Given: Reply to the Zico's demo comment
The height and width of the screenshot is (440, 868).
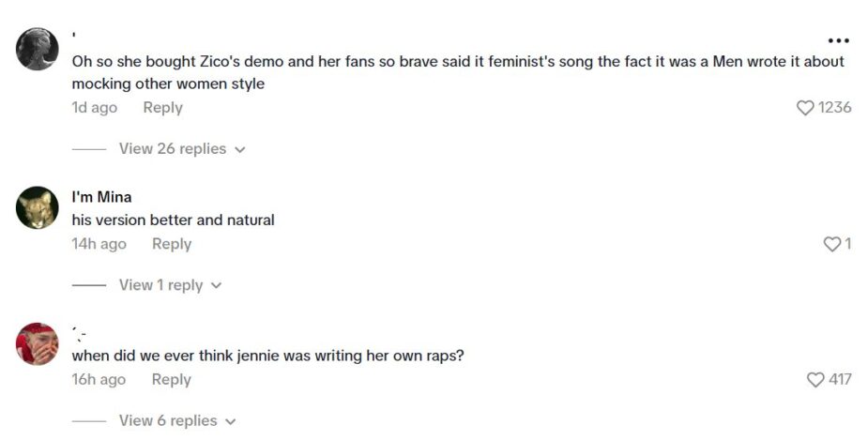Looking at the screenshot, I should click(162, 108).
